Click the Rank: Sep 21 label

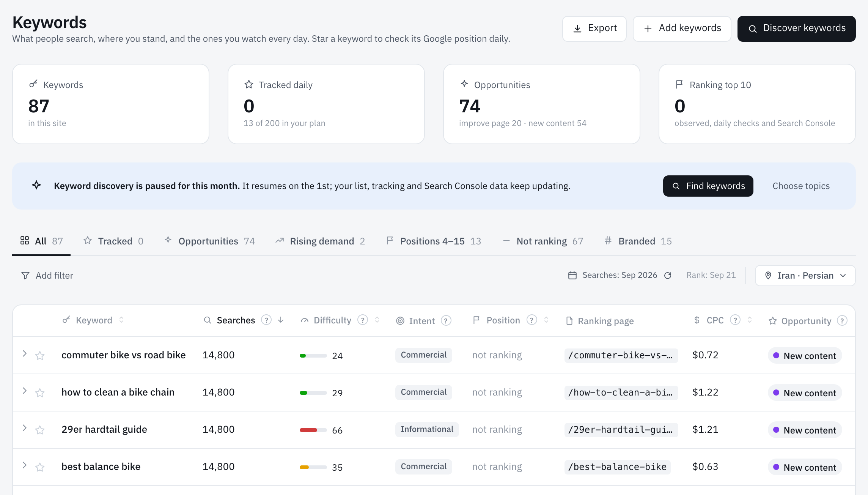coord(711,275)
